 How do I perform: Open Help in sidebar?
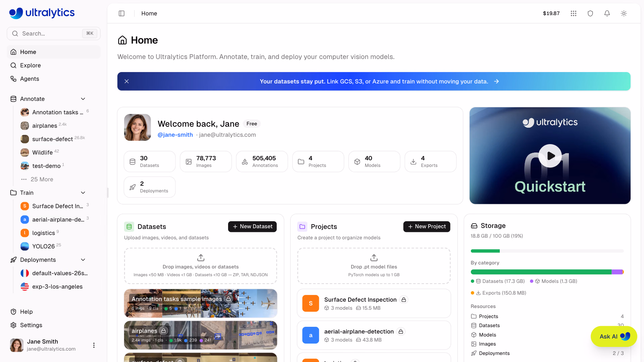coord(54,312)
